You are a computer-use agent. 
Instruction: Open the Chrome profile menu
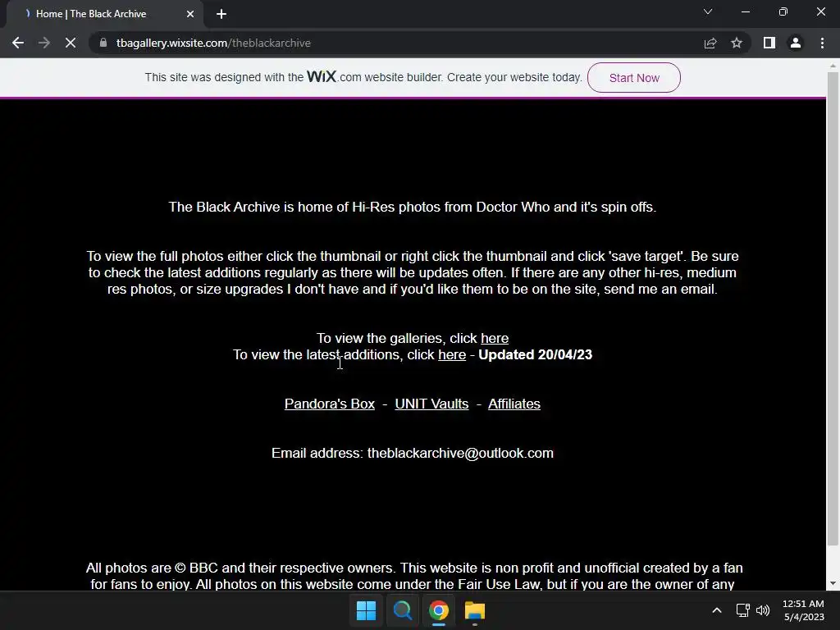point(796,43)
